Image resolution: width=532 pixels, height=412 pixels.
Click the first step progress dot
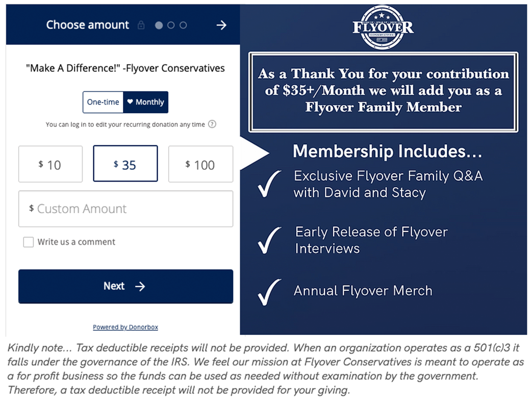tap(159, 25)
